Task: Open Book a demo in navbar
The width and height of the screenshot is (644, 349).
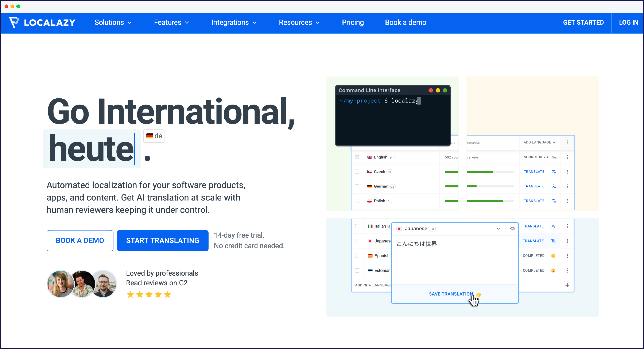Action: coord(406,23)
